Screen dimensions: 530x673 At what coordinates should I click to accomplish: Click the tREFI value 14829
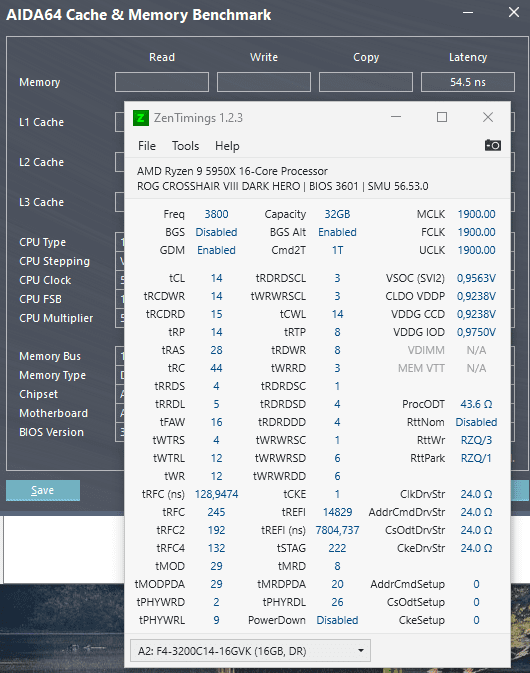tap(337, 512)
